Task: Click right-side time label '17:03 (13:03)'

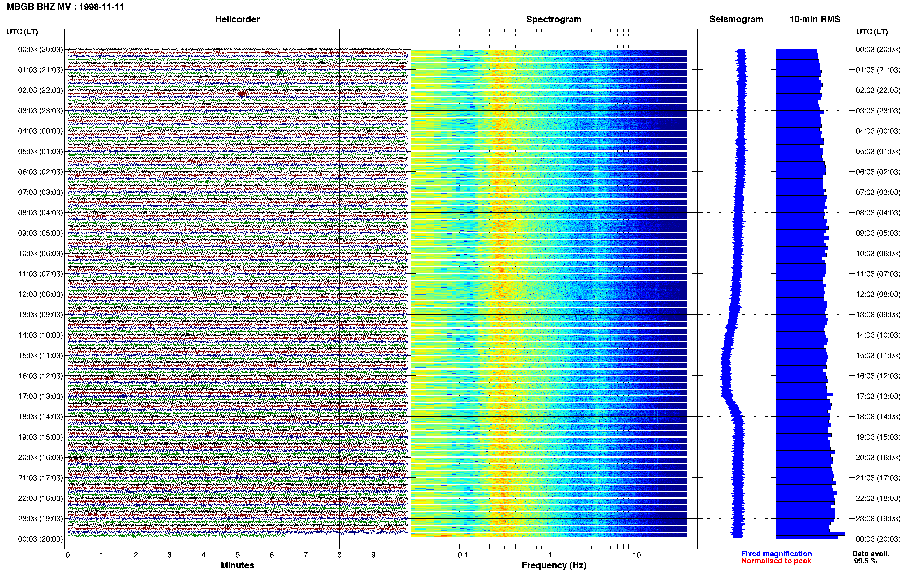Action: (x=878, y=396)
